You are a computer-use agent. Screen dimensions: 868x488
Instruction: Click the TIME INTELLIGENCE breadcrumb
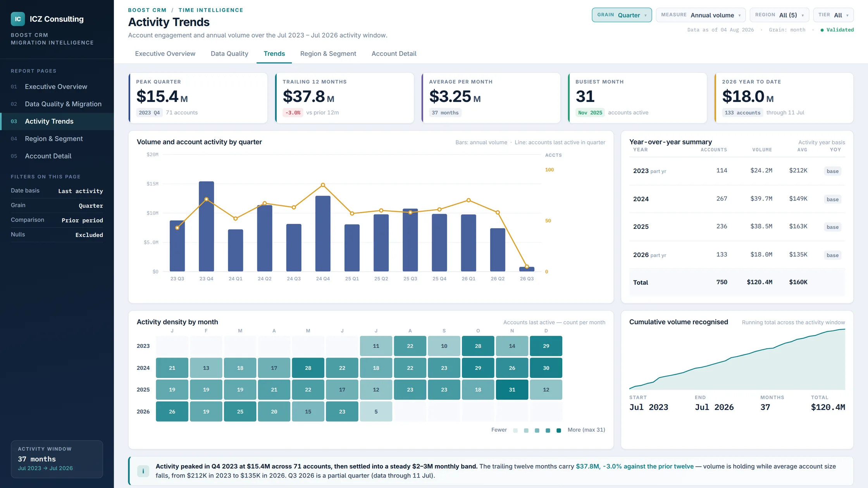point(211,10)
